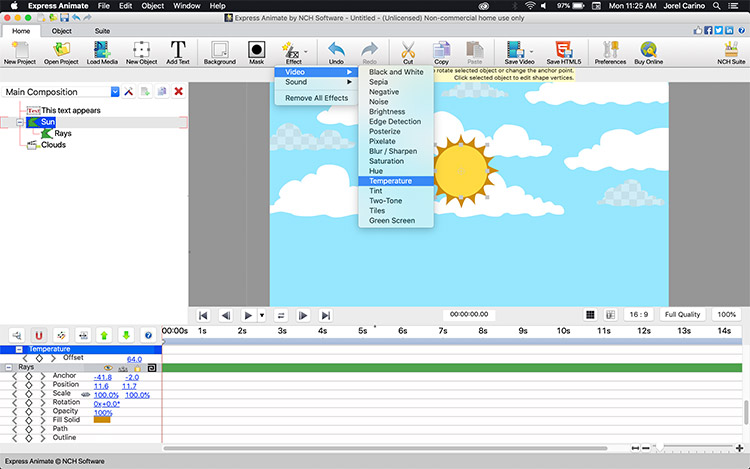Image resolution: width=750 pixels, height=469 pixels.
Task: Click the Copy toolbar icon
Action: pyautogui.click(x=441, y=52)
